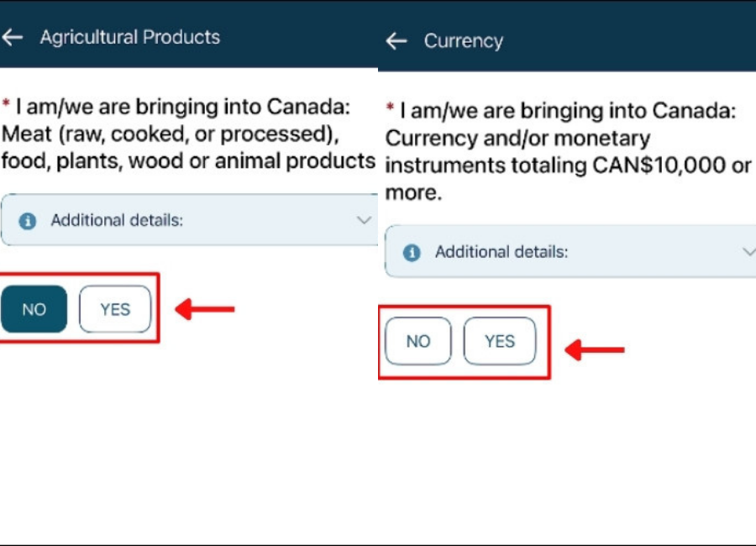
Task: Click red asterisk before Currency declaration question
Action: (390, 110)
